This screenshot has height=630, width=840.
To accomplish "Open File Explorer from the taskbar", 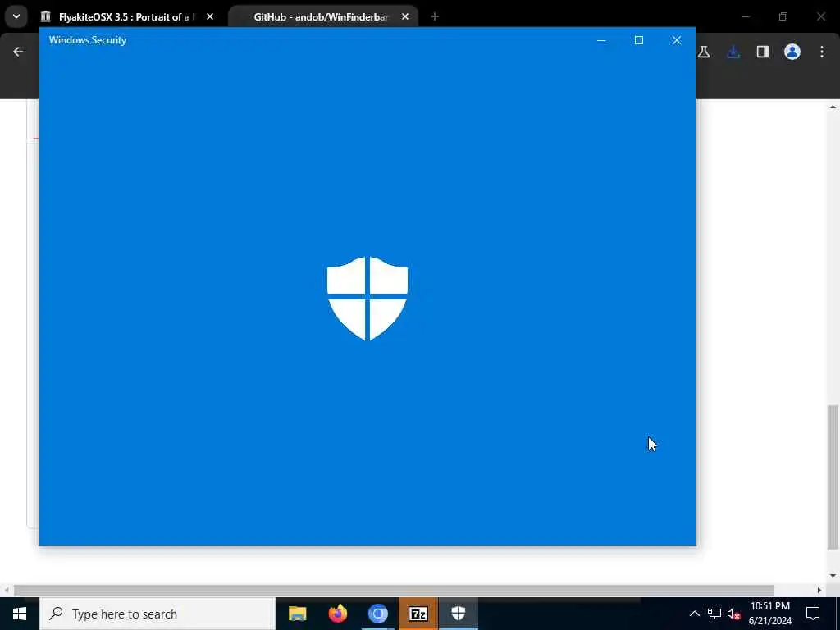I will click(x=297, y=614).
